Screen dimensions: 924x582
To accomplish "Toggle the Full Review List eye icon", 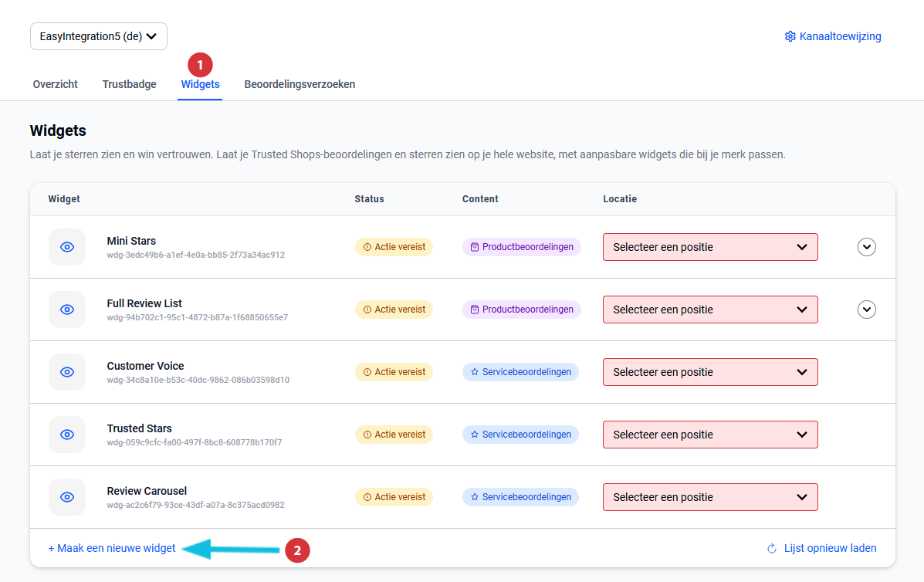I will pyautogui.click(x=67, y=310).
